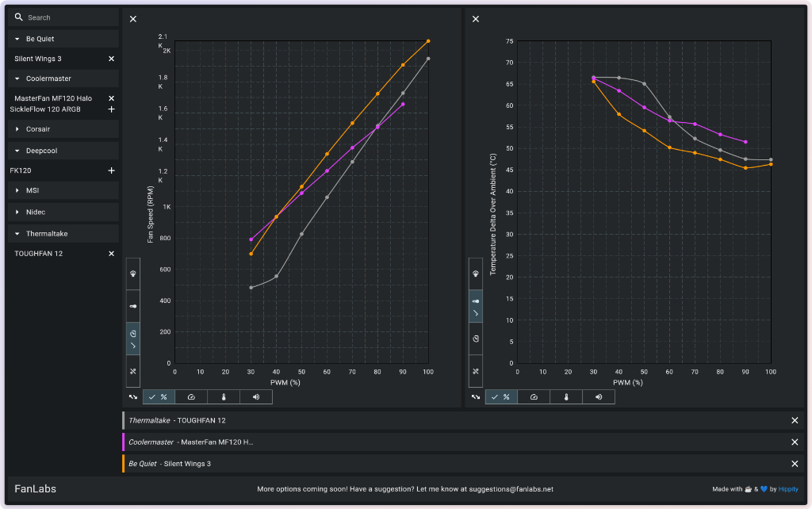Select thermometer x-axis option in fan speed chart

coord(224,397)
